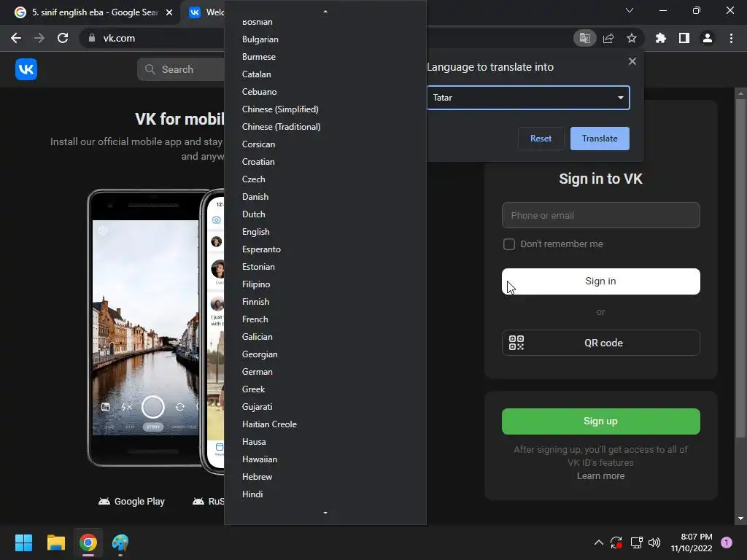Toggle the browser side panel icon

[x=684, y=38]
